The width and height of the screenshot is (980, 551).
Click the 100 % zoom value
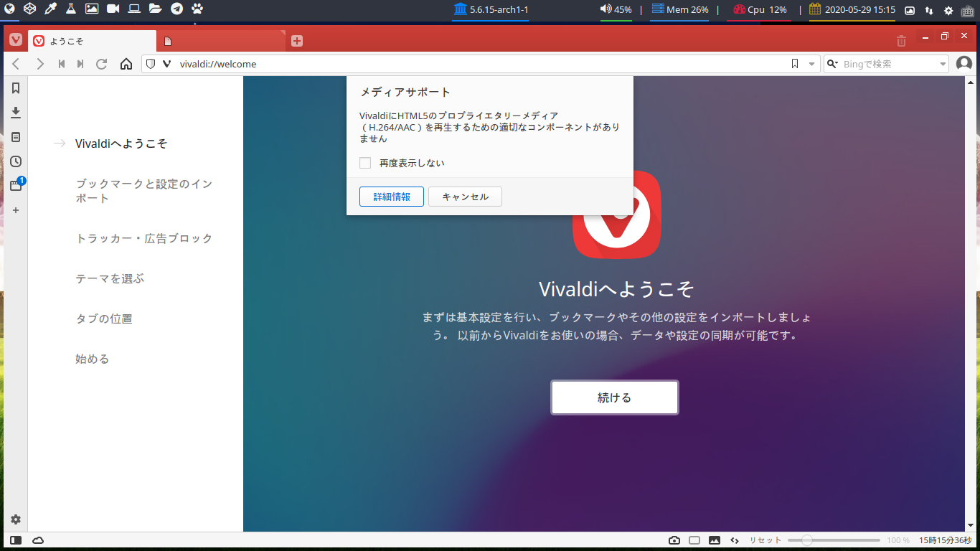(x=898, y=540)
